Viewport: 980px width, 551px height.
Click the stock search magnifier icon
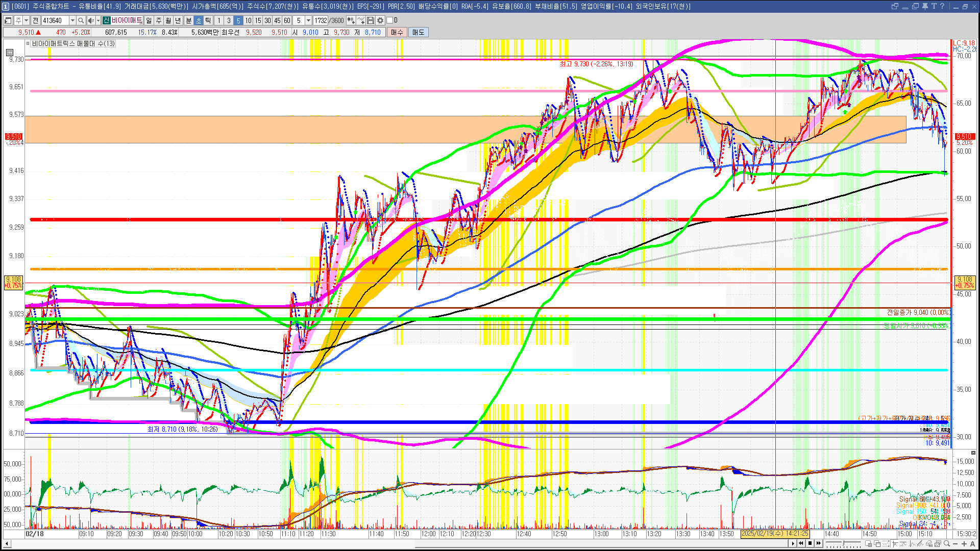pyautogui.click(x=81, y=20)
